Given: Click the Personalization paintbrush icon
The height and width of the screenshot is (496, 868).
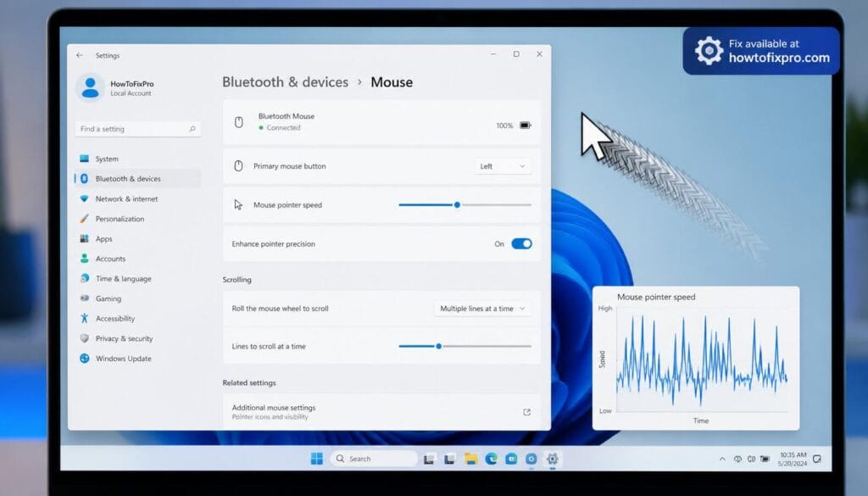Looking at the screenshot, I should coord(84,219).
